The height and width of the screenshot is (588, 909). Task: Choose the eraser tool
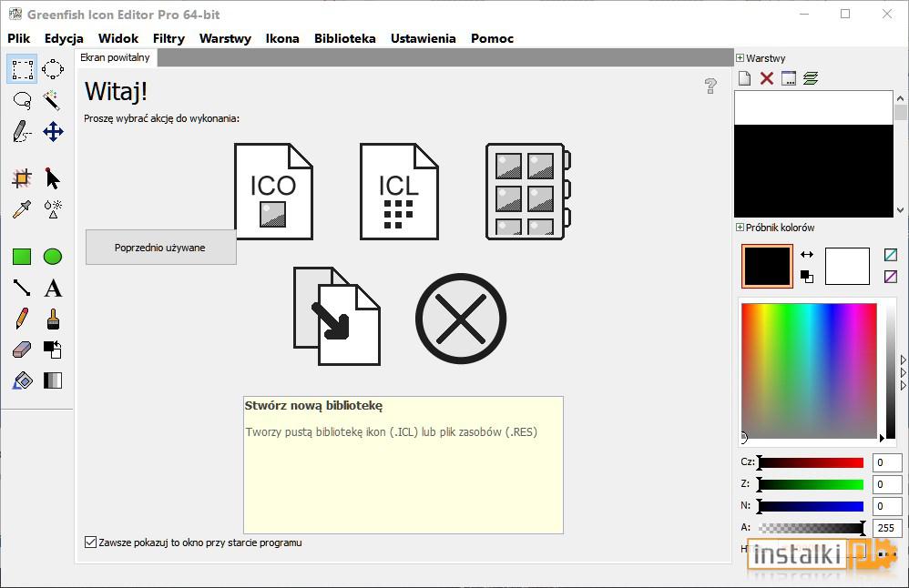click(x=22, y=350)
